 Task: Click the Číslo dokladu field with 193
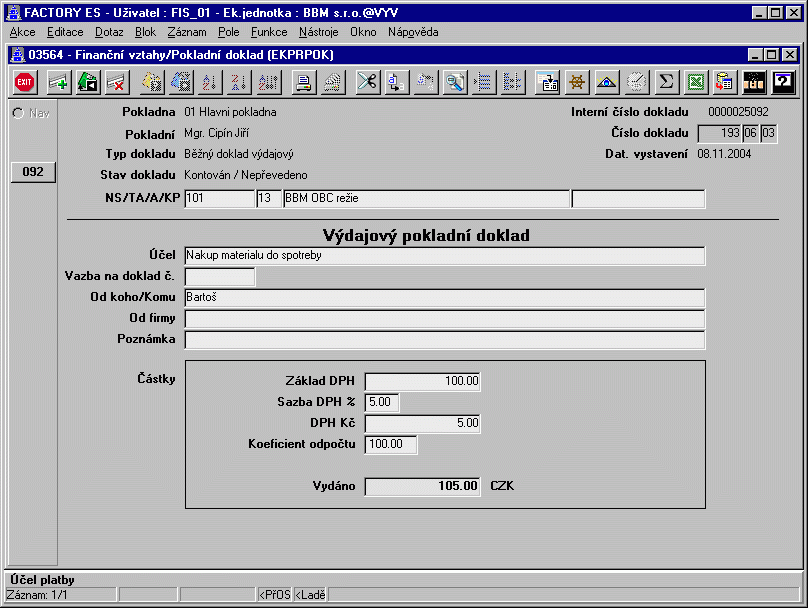pos(719,133)
